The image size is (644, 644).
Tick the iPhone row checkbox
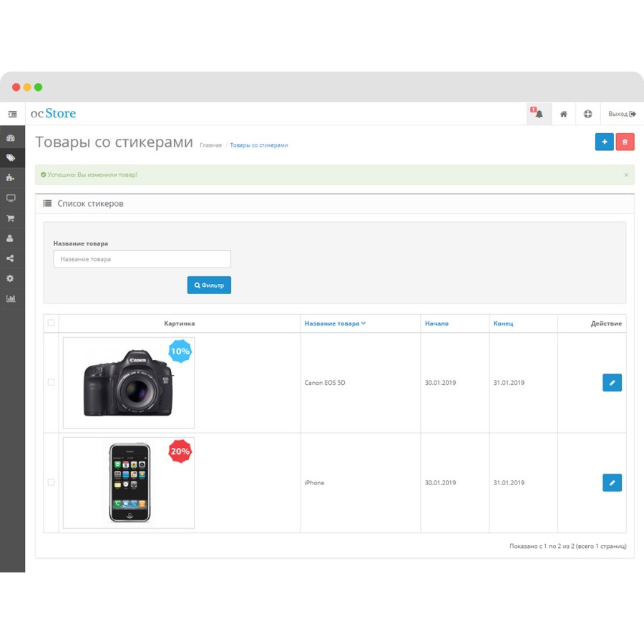[x=51, y=482]
